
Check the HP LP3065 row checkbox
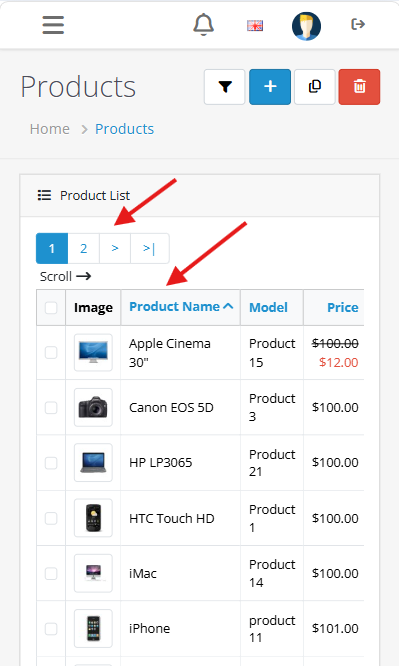(51, 463)
